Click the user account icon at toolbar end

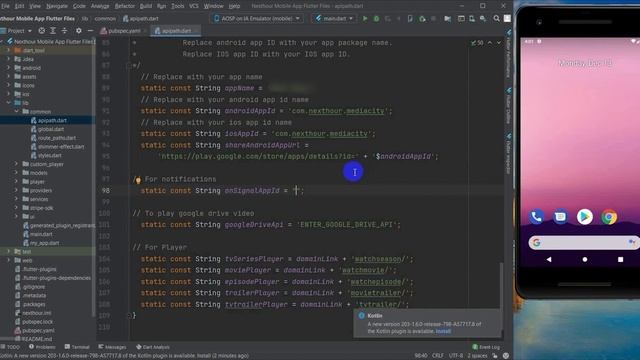coord(507,18)
